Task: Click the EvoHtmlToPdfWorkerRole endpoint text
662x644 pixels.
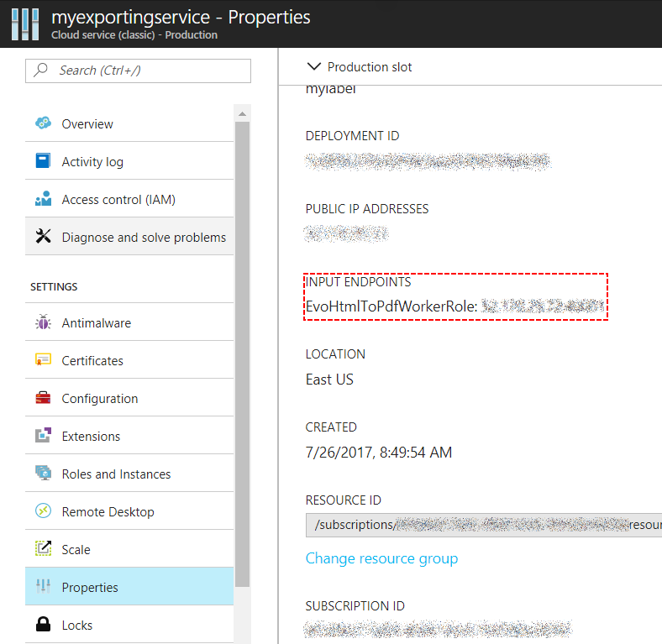Action: tap(391, 306)
